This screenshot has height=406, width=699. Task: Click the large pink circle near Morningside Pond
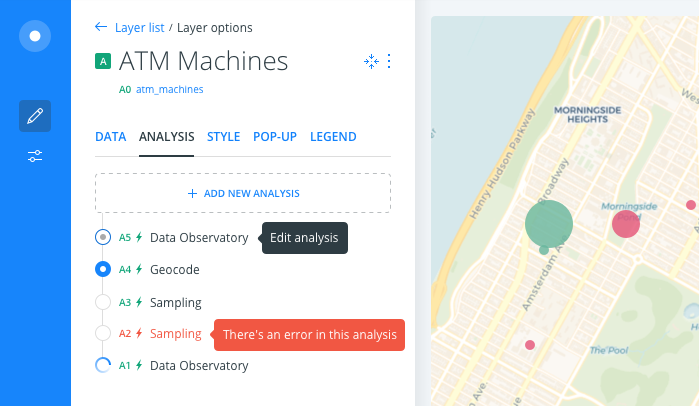pos(626,224)
